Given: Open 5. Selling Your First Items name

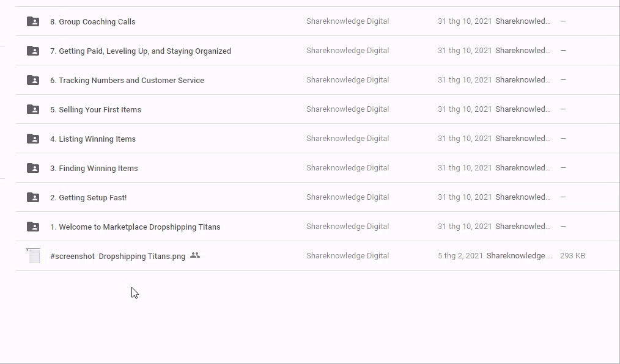Looking at the screenshot, I should coord(95,110).
